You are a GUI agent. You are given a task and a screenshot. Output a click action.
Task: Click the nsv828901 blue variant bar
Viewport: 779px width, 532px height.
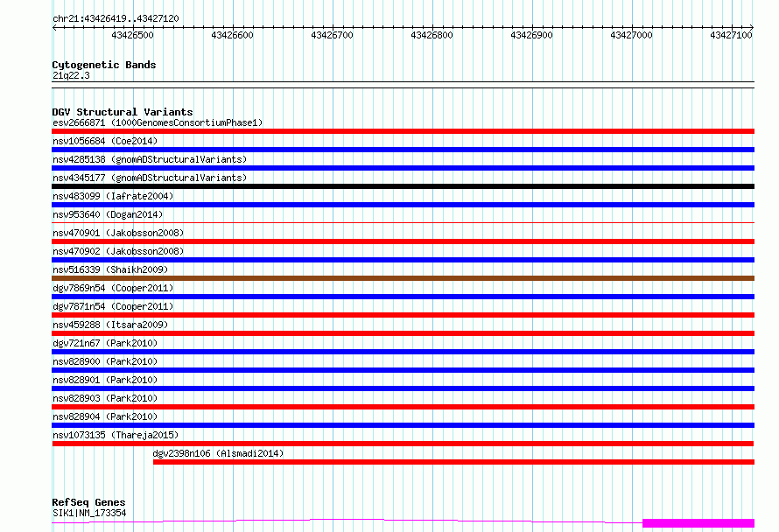point(403,388)
